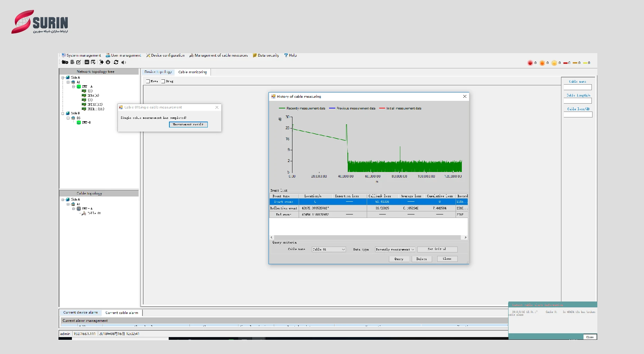
Task: Click the green device icon of FMT-B
Action: (79, 123)
